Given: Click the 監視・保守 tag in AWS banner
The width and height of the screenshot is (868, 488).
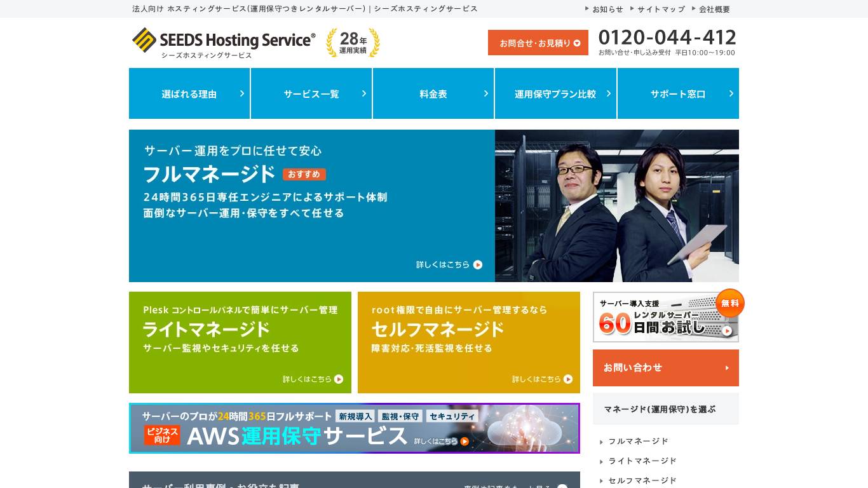Looking at the screenshot, I should 400,416.
